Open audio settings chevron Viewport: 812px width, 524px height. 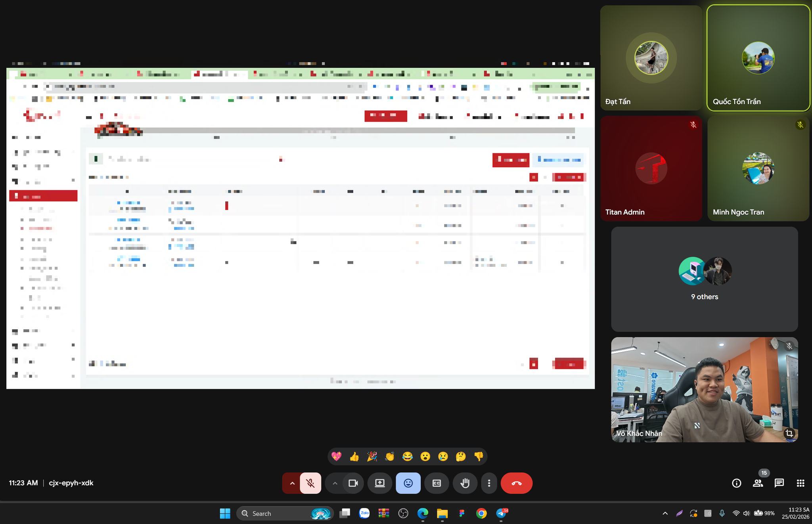[x=292, y=483]
